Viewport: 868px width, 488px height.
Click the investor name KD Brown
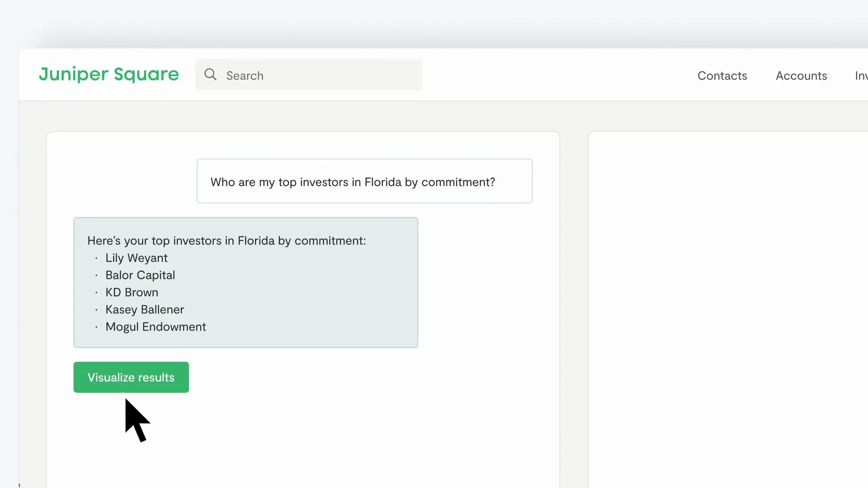pyautogui.click(x=132, y=292)
